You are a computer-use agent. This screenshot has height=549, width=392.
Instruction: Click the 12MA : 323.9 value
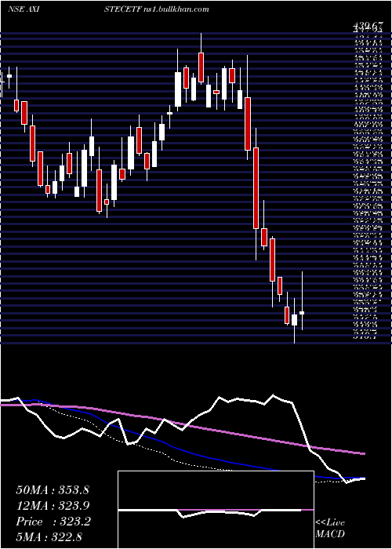(x=53, y=506)
